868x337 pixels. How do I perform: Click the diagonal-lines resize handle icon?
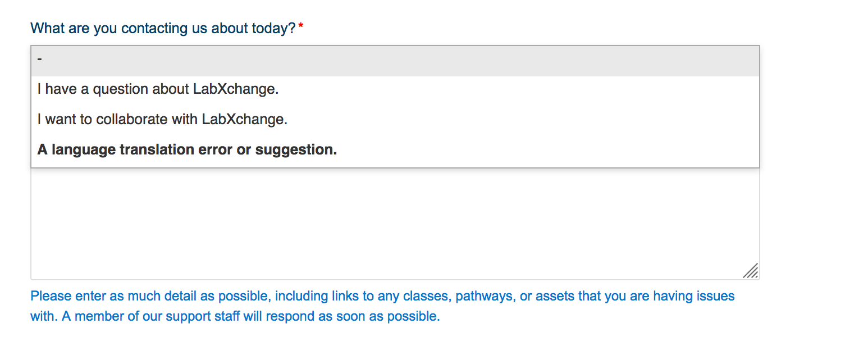click(751, 271)
